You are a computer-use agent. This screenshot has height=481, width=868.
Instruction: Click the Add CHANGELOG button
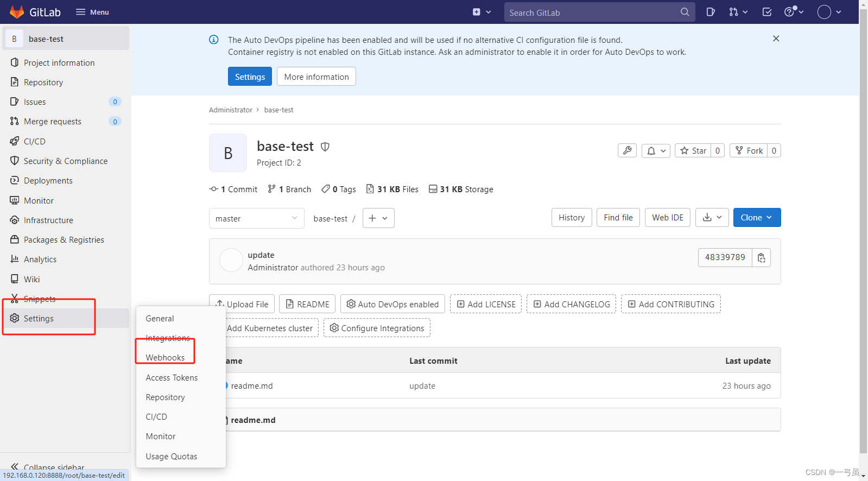point(572,304)
